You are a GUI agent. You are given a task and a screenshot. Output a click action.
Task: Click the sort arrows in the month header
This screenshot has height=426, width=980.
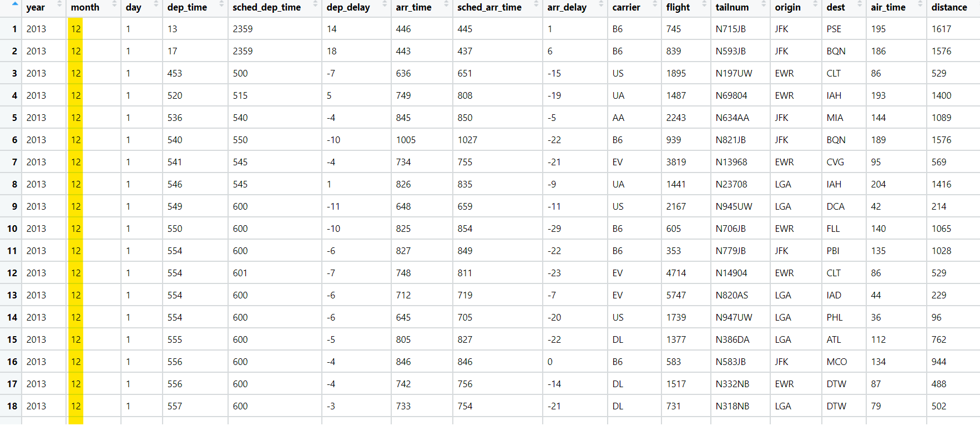point(114,4)
